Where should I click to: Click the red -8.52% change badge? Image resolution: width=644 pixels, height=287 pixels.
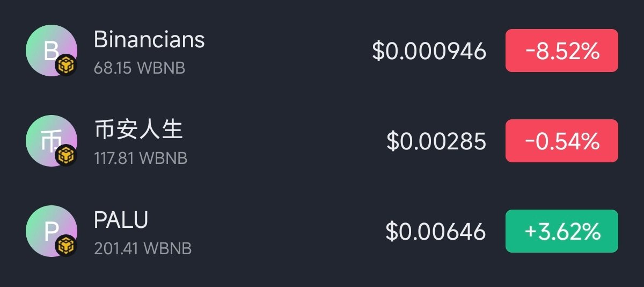point(561,51)
